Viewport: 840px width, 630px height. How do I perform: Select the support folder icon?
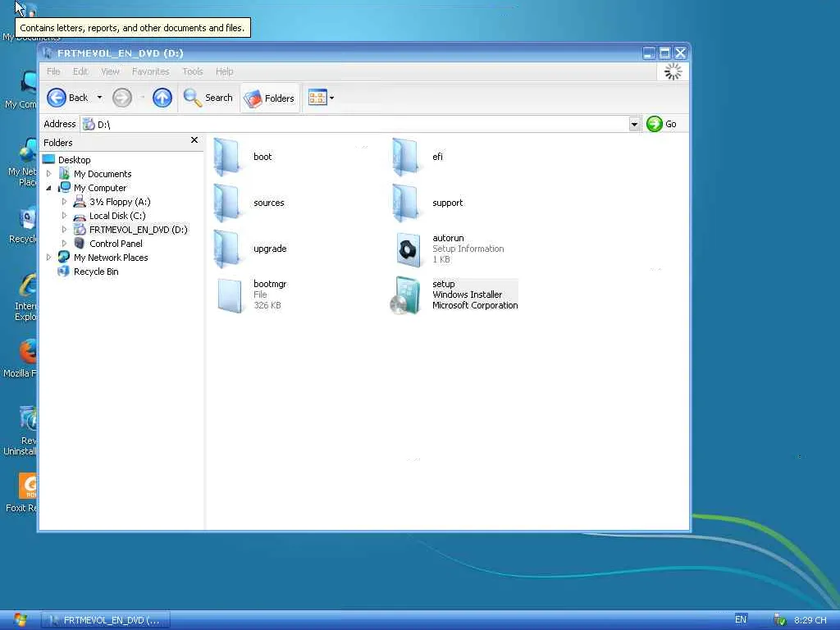(x=405, y=203)
